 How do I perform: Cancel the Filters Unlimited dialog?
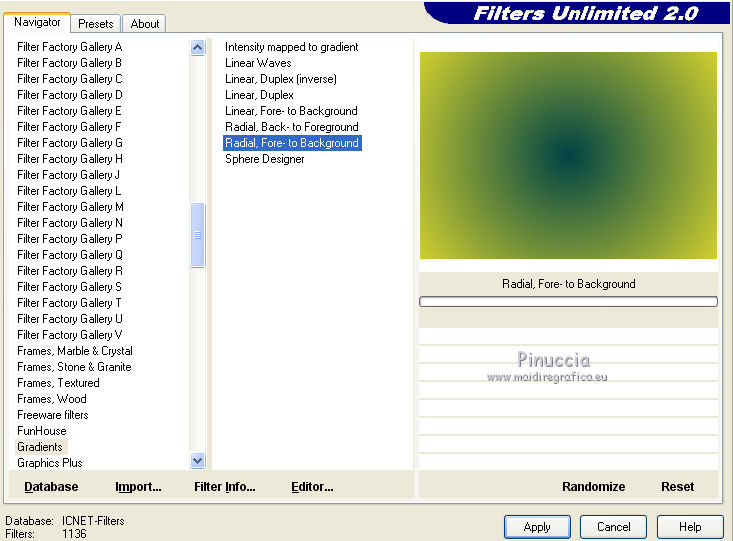(613, 527)
